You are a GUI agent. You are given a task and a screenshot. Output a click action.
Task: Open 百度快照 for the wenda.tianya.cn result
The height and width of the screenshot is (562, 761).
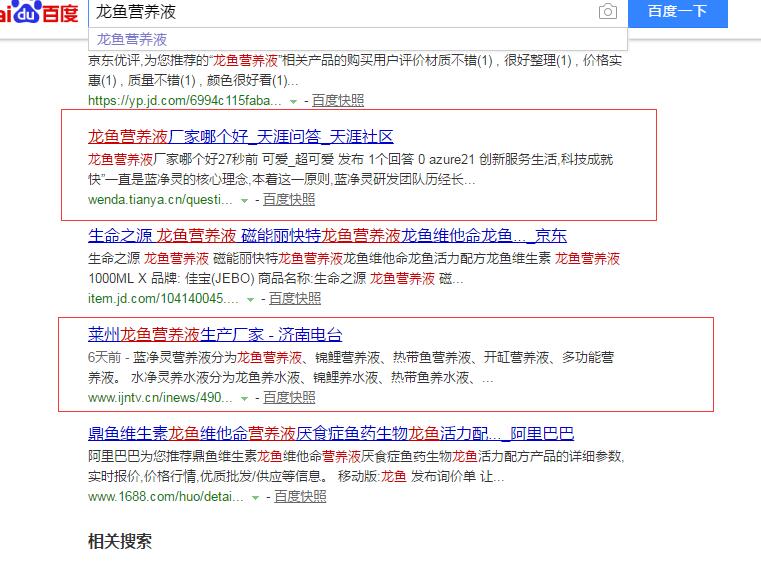289,199
